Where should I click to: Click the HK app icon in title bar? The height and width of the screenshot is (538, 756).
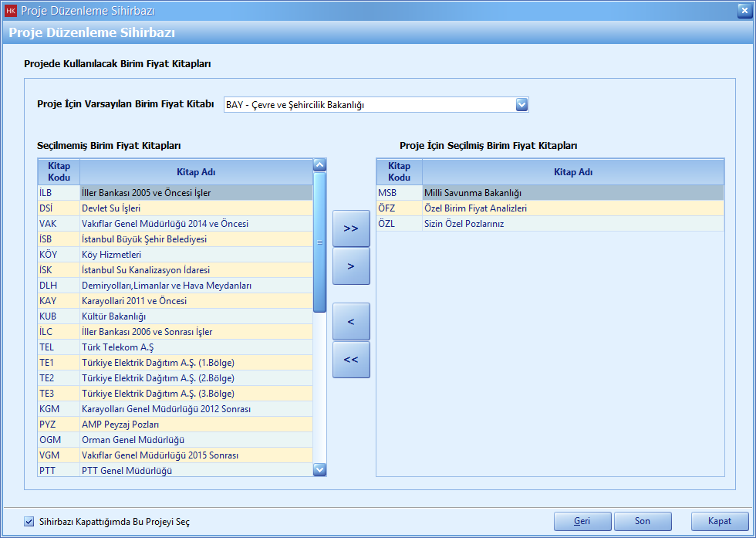click(x=10, y=10)
